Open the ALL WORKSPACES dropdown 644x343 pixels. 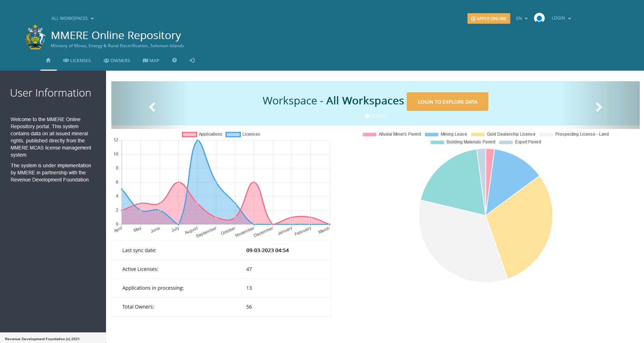[x=72, y=18]
